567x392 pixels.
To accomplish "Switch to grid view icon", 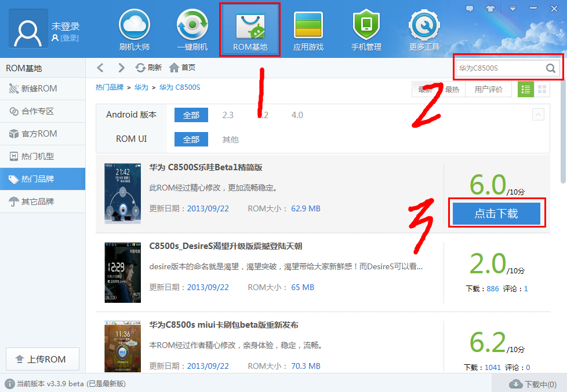I will coord(542,89).
